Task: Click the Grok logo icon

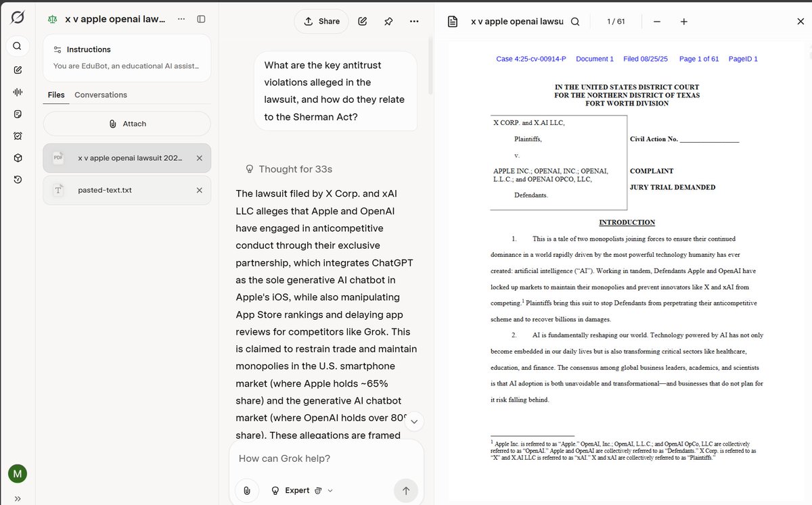Action: (18, 17)
